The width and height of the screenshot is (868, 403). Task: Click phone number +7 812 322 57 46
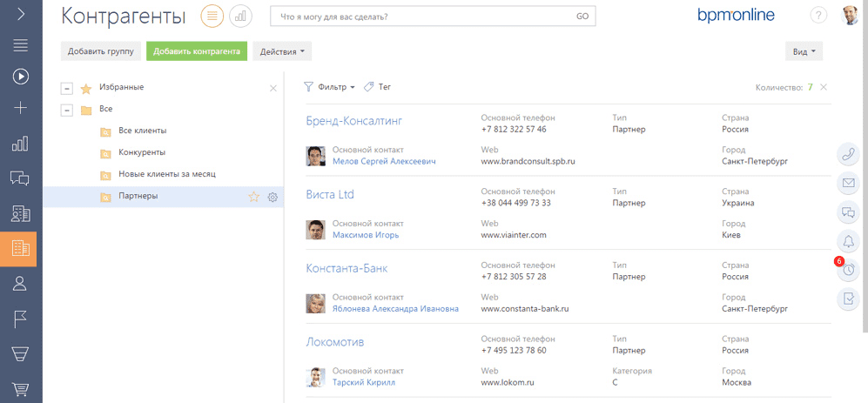(514, 130)
